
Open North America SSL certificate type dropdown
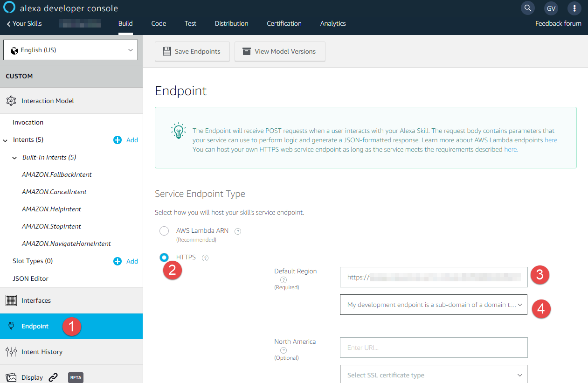[434, 375]
